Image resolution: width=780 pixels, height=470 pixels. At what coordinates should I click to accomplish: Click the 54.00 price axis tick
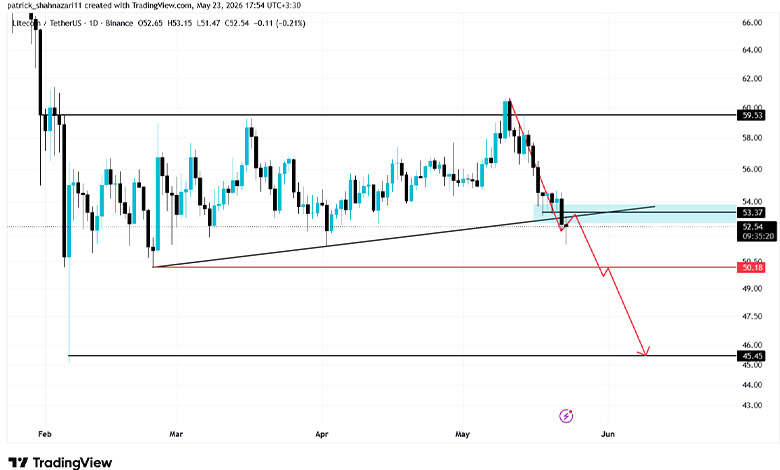click(x=752, y=201)
